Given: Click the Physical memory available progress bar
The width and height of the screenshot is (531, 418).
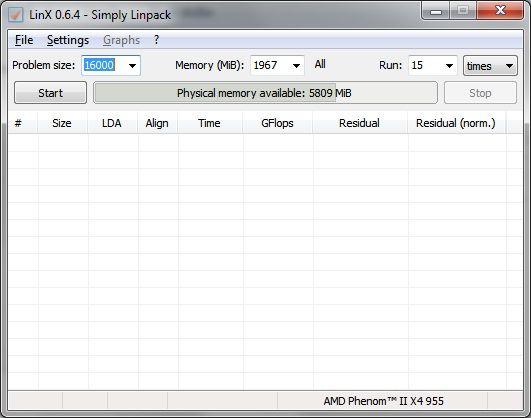Looking at the screenshot, I should (266, 92).
